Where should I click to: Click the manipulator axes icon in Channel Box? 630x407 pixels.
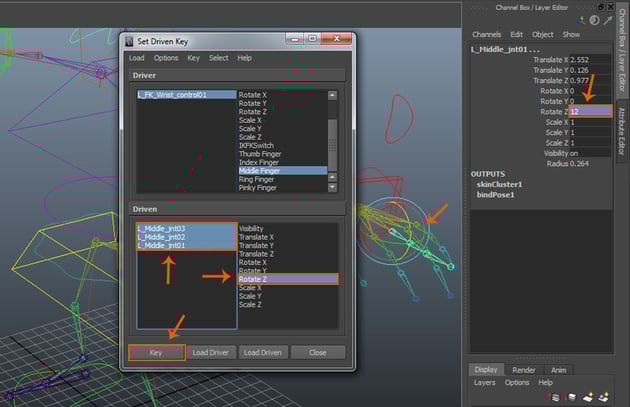[581, 20]
